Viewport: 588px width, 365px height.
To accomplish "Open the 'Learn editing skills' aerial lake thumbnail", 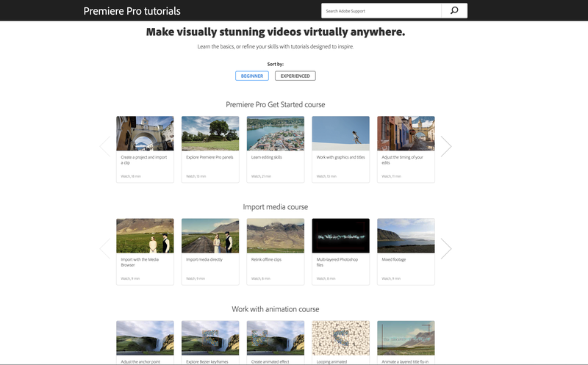I will [276, 134].
